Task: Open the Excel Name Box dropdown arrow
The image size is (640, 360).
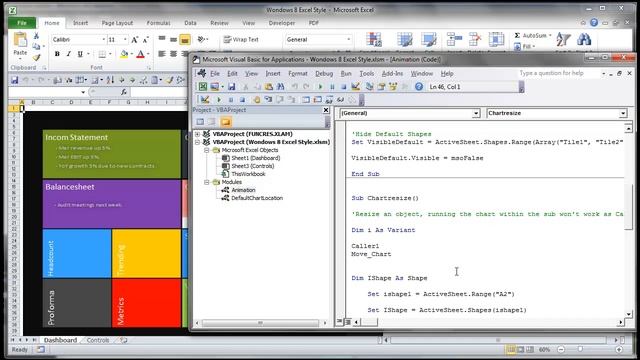Action: (x=83, y=92)
